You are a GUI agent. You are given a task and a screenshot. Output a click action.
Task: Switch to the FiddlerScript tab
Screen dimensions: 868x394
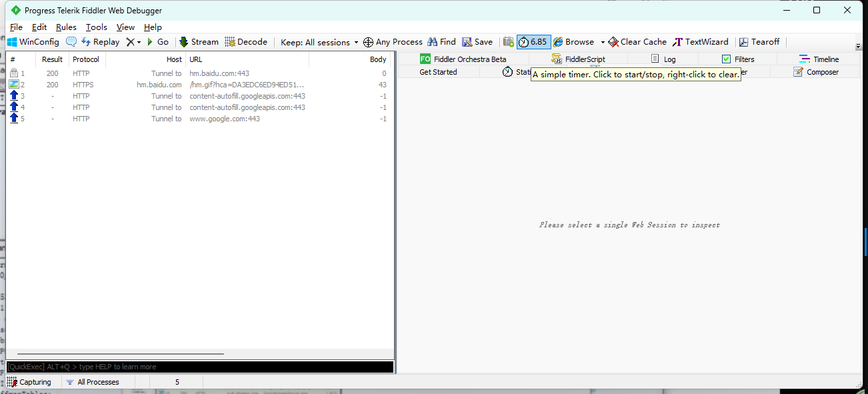click(578, 59)
